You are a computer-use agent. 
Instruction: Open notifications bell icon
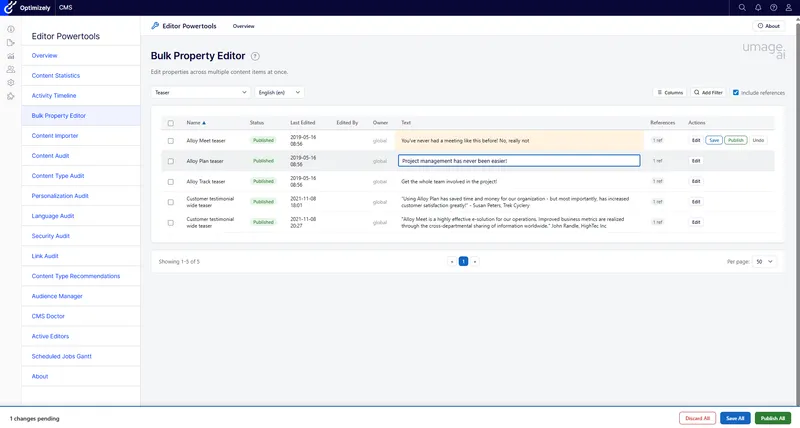tap(758, 8)
